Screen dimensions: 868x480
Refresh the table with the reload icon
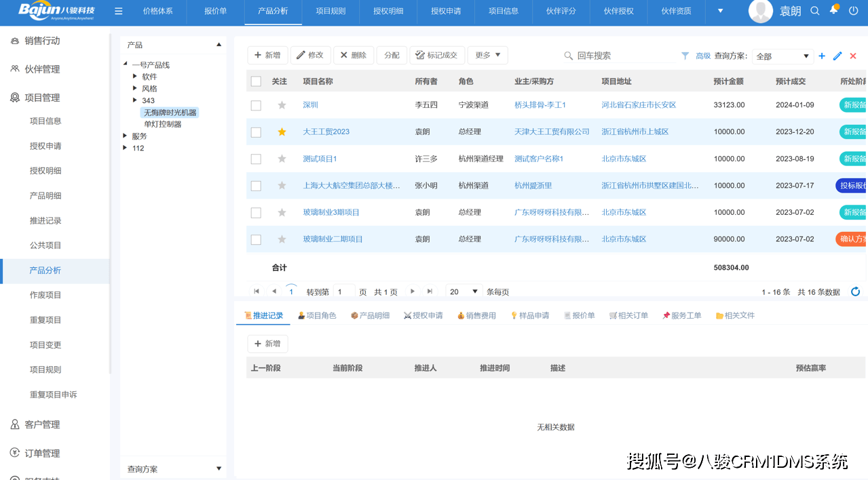(855, 292)
